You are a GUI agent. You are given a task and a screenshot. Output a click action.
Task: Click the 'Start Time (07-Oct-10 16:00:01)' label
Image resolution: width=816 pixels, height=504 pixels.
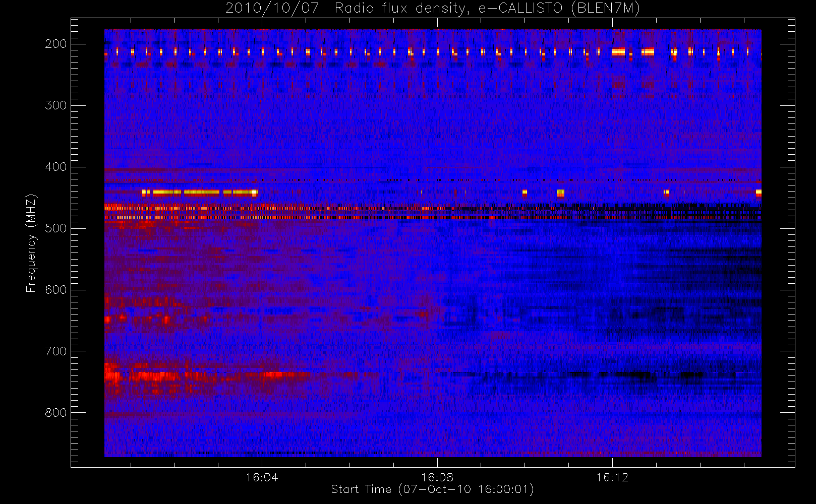click(x=432, y=489)
